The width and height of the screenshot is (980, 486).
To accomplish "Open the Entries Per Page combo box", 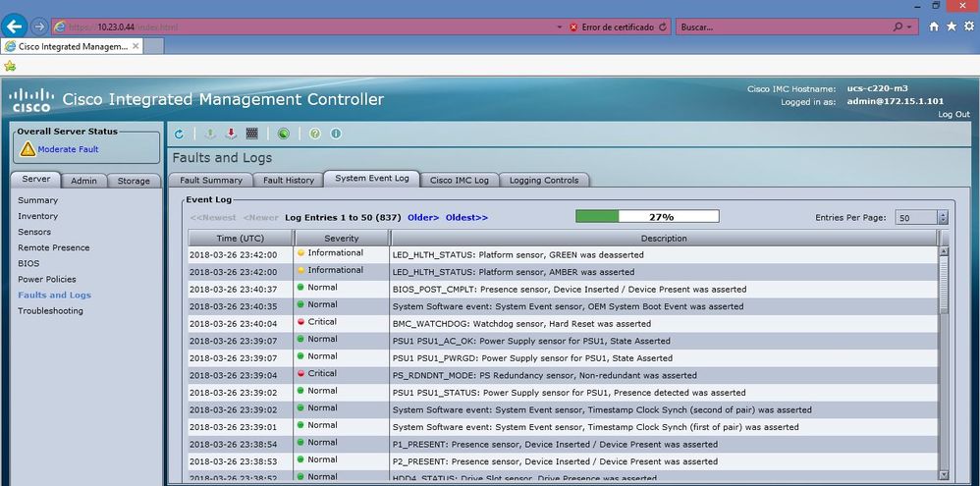I will click(x=921, y=217).
